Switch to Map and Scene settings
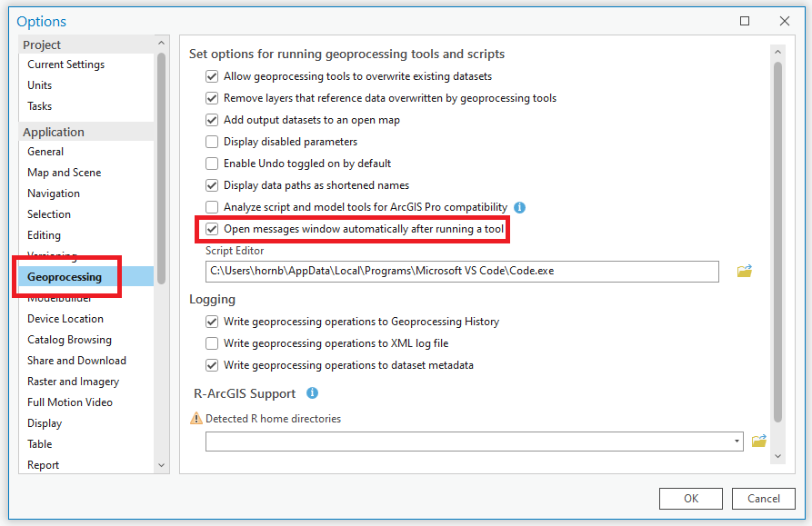The height and width of the screenshot is (526, 812). [64, 172]
